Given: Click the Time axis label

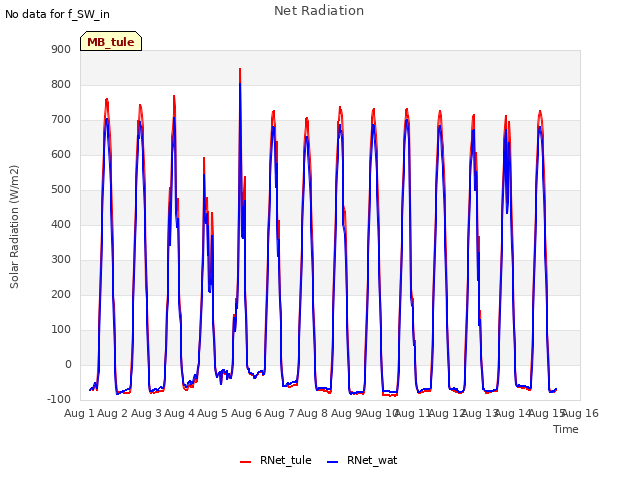Looking at the screenshot, I should [566, 429].
